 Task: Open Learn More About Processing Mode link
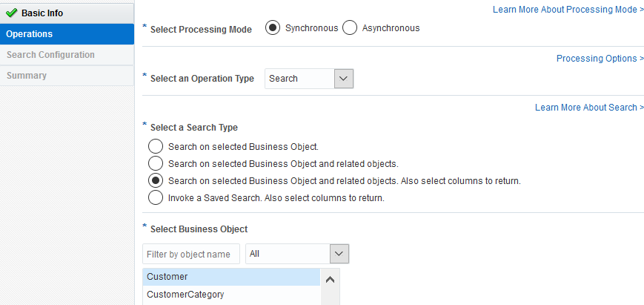(x=568, y=10)
